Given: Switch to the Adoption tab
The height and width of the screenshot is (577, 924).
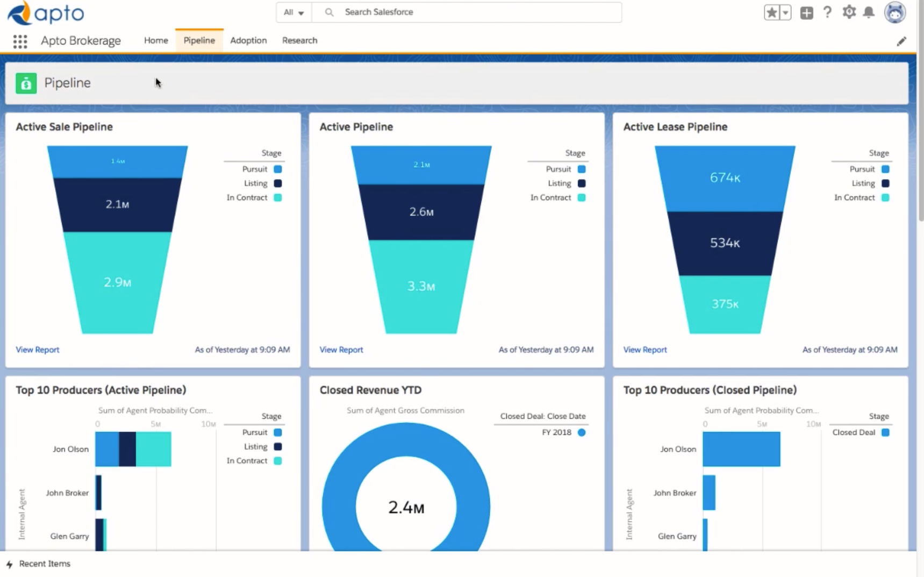Looking at the screenshot, I should [248, 40].
